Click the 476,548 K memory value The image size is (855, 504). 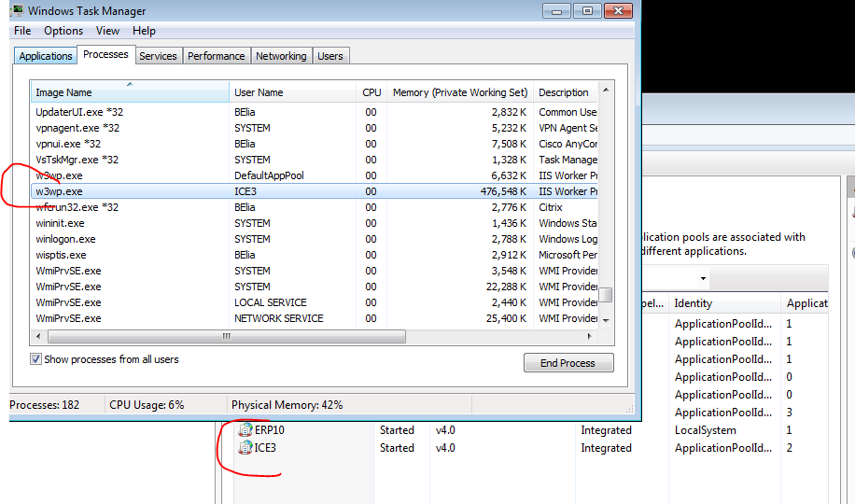click(x=503, y=191)
